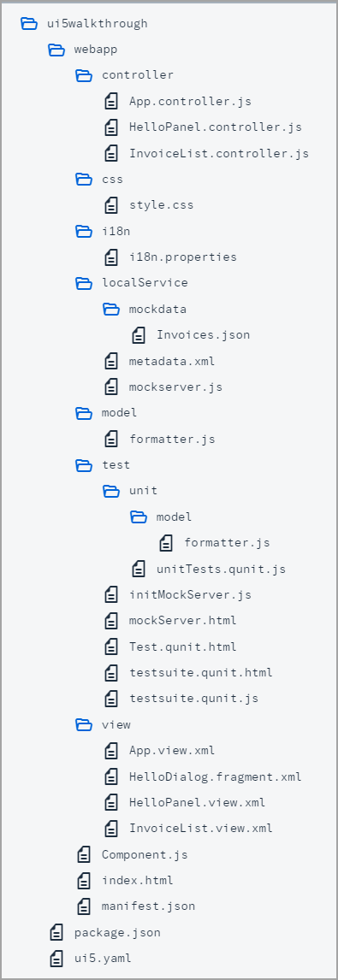The width and height of the screenshot is (338, 980).
Task: Select testsuite.qunit.html entry
Action: coord(201,673)
